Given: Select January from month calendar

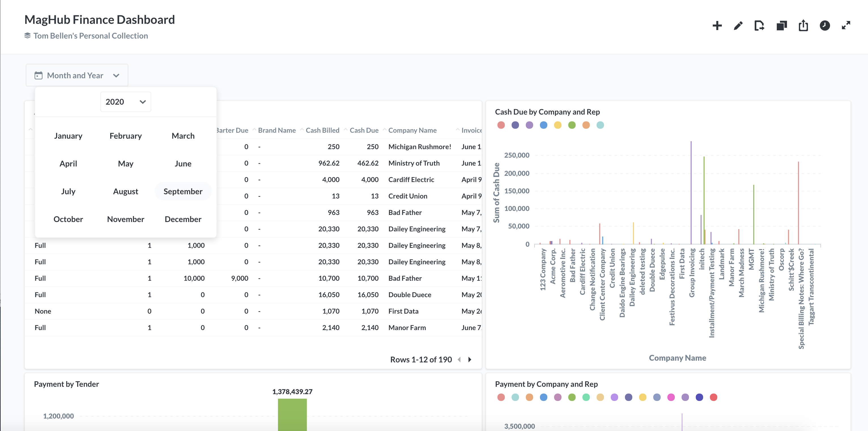Looking at the screenshot, I should click(x=68, y=135).
